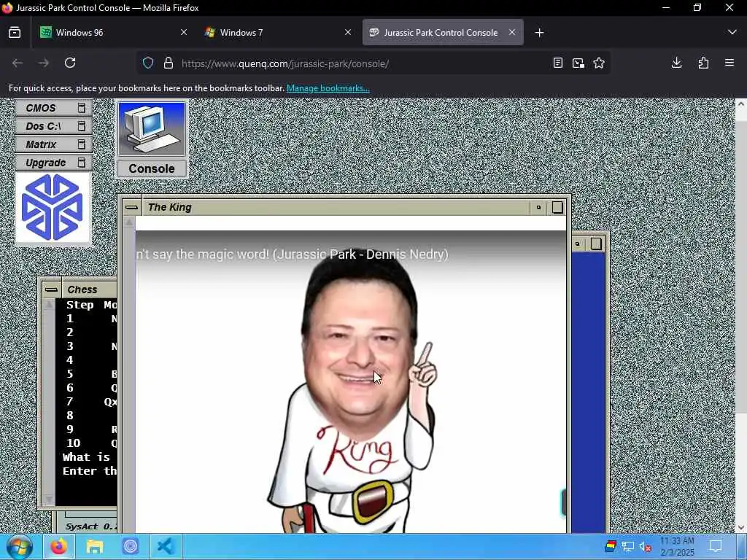Viewport: 747px width, 560px height.
Task: Open the Windows Start button
Action: pos(20,547)
